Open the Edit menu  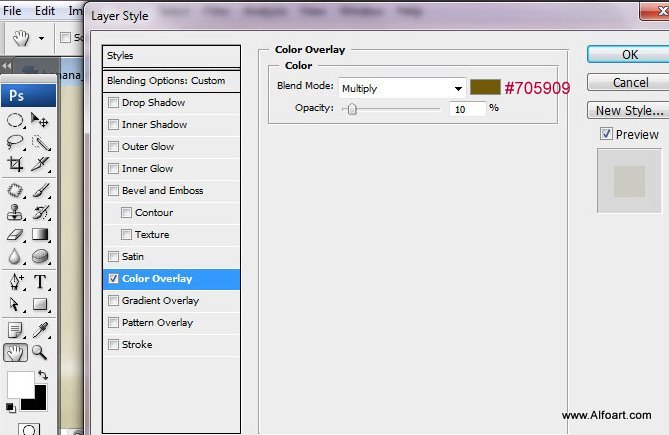[x=45, y=11]
